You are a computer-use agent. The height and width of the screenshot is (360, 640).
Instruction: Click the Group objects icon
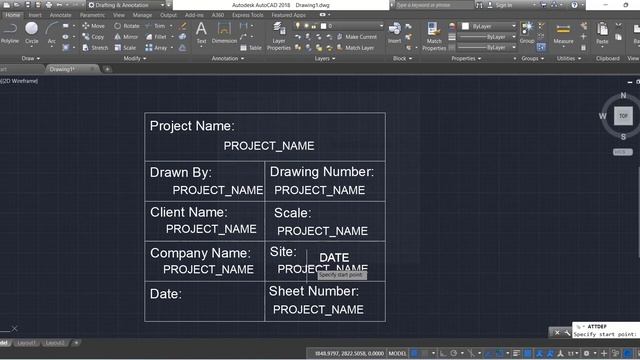click(x=527, y=33)
